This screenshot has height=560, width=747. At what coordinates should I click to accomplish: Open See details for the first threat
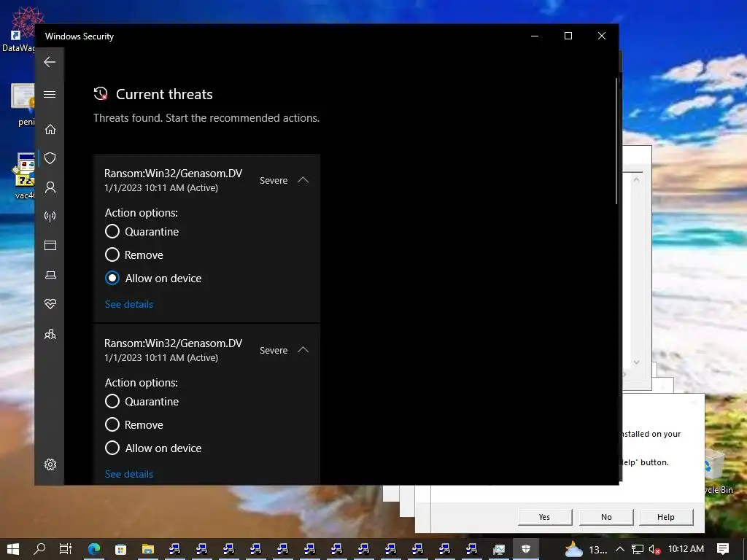pos(129,304)
